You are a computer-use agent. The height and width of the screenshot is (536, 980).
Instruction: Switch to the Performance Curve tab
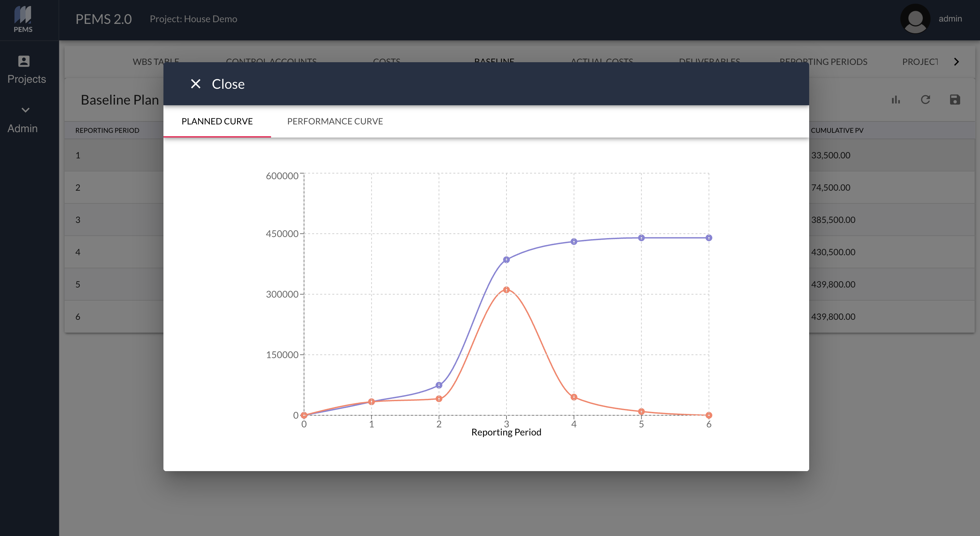tap(335, 121)
